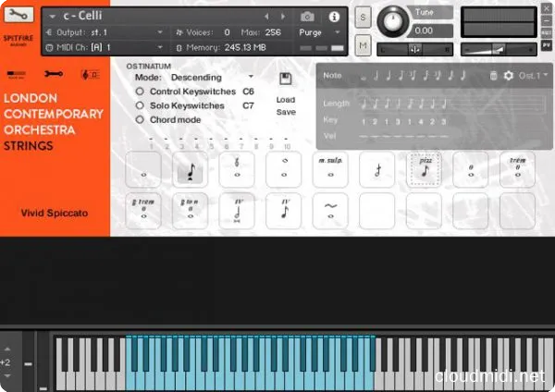The height and width of the screenshot is (392, 555).
Task: Delete the ostinato pattern with the trash icon
Action: click(494, 75)
